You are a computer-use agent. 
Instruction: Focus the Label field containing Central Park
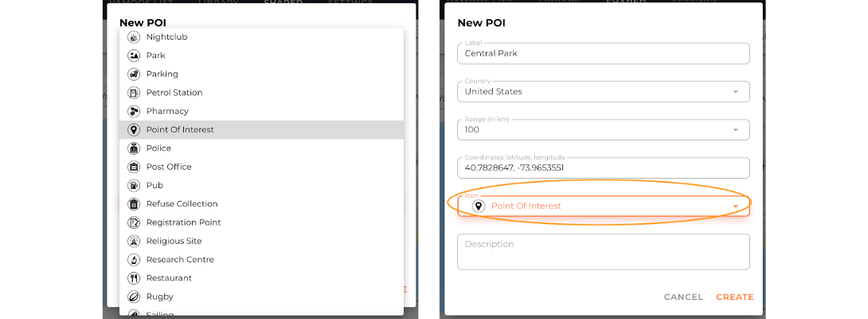[604, 53]
